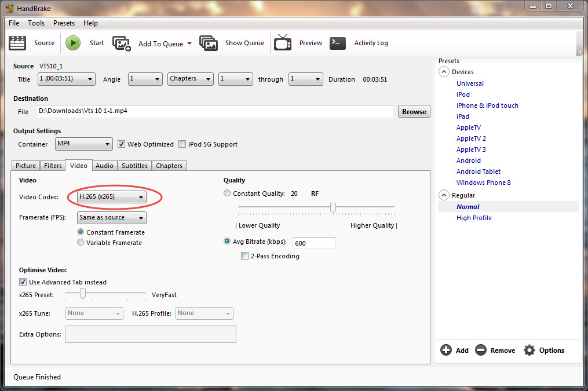Image resolution: width=588 pixels, height=391 pixels.
Task: Select the High Profile preset
Action: coord(474,218)
